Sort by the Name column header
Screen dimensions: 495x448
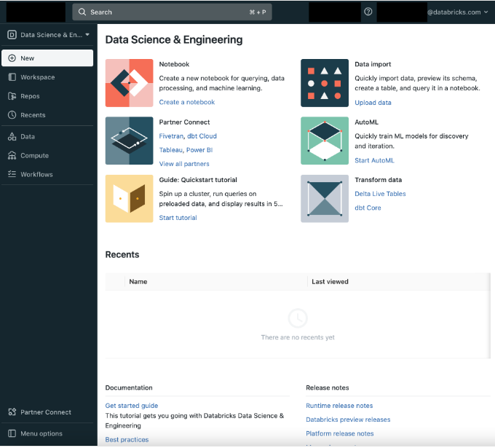[x=138, y=282]
